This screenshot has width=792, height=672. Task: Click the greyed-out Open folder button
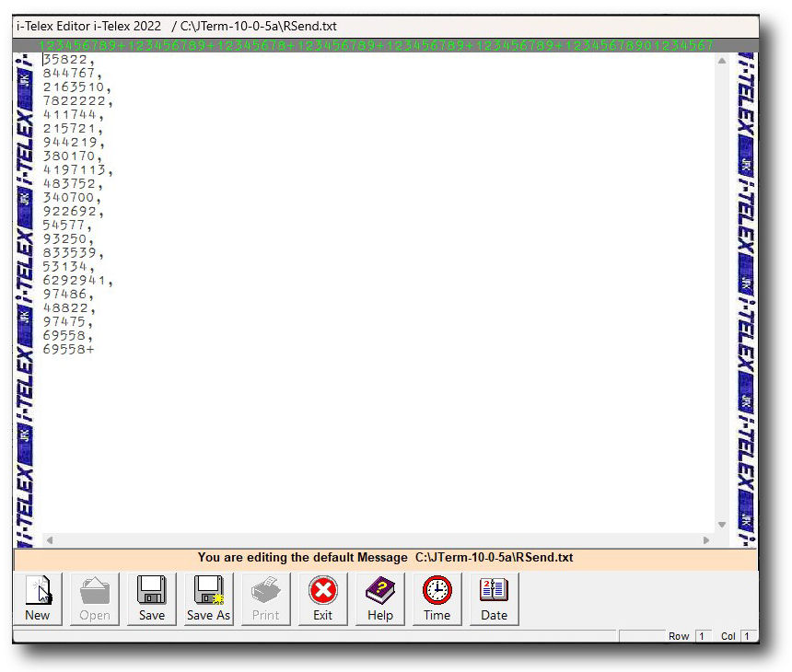click(95, 598)
